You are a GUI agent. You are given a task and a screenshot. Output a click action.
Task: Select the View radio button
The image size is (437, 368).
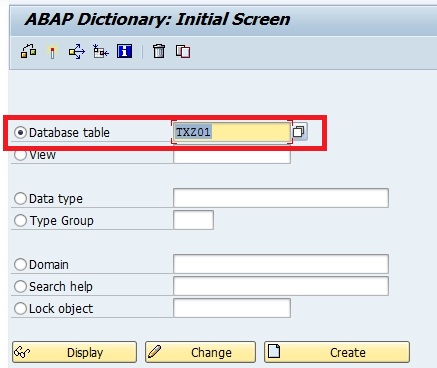(20, 155)
